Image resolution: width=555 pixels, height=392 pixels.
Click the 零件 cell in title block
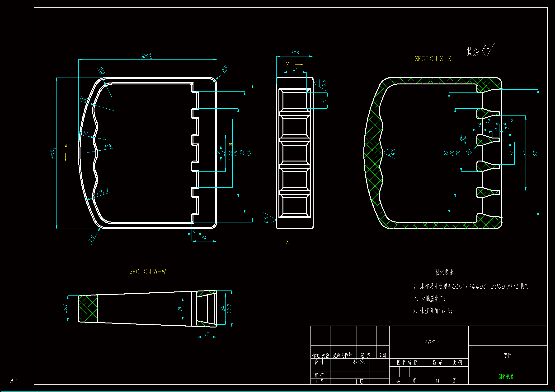pos(507,355)
